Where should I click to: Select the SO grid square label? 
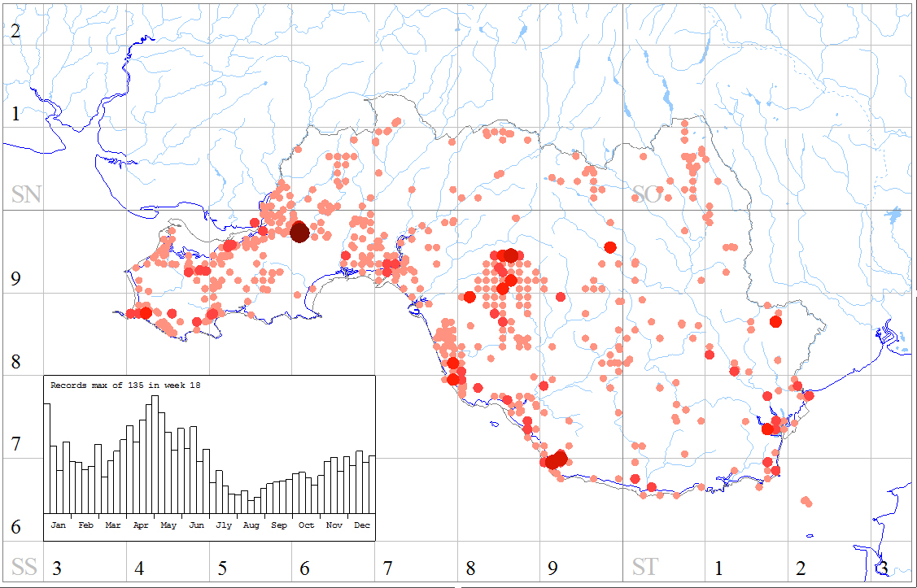point(647,194)
